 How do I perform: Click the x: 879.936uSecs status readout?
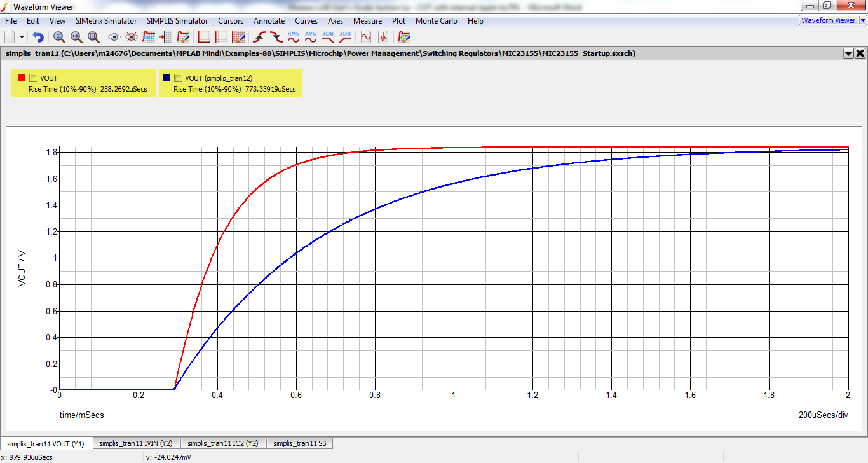(x=27, y=457)
